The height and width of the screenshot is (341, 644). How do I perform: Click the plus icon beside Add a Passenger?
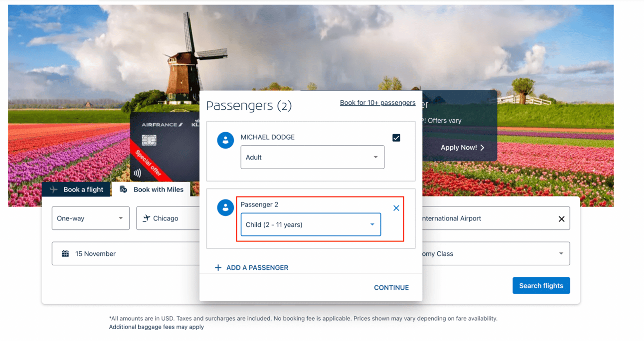tap(218, 268)
